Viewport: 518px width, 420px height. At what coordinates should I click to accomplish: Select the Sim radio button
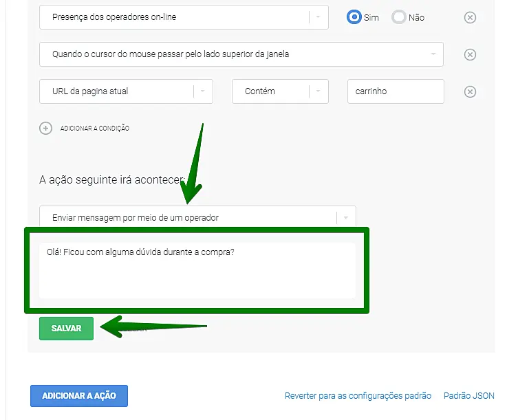click(354, 17)
